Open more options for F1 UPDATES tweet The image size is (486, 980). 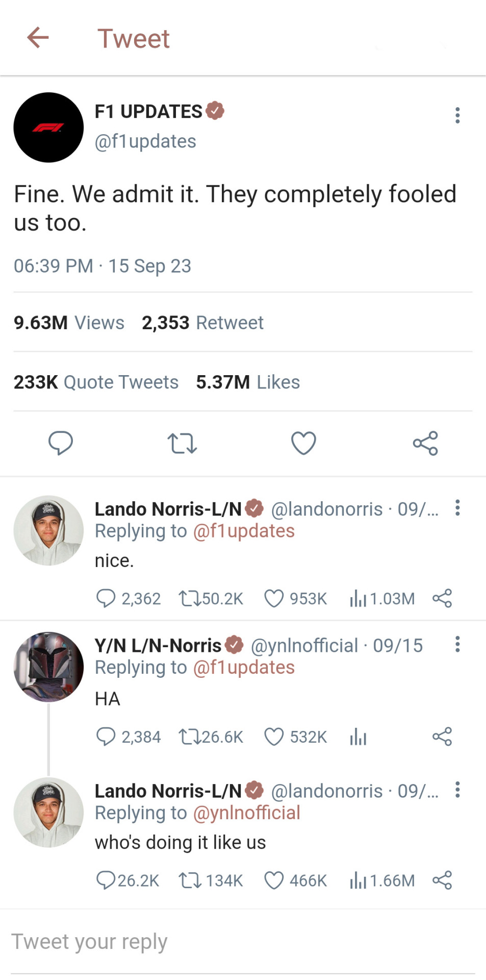[x=457, y=115]
